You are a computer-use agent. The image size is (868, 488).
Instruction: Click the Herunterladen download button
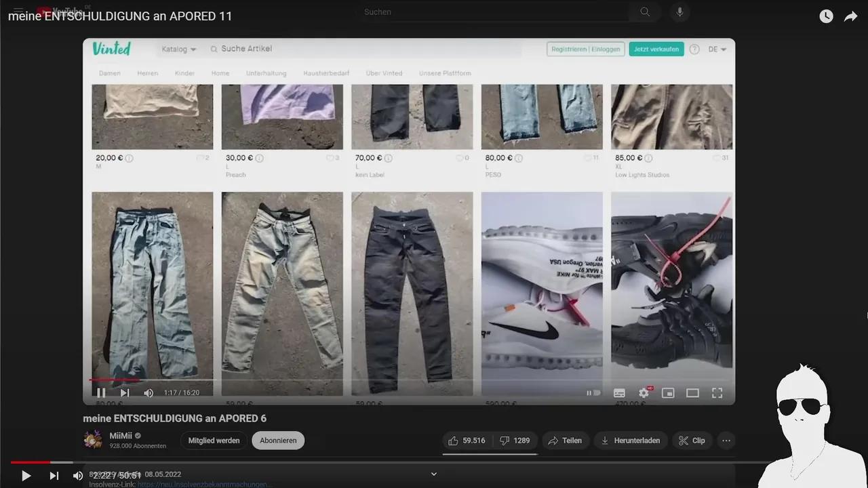pos(630,441)
